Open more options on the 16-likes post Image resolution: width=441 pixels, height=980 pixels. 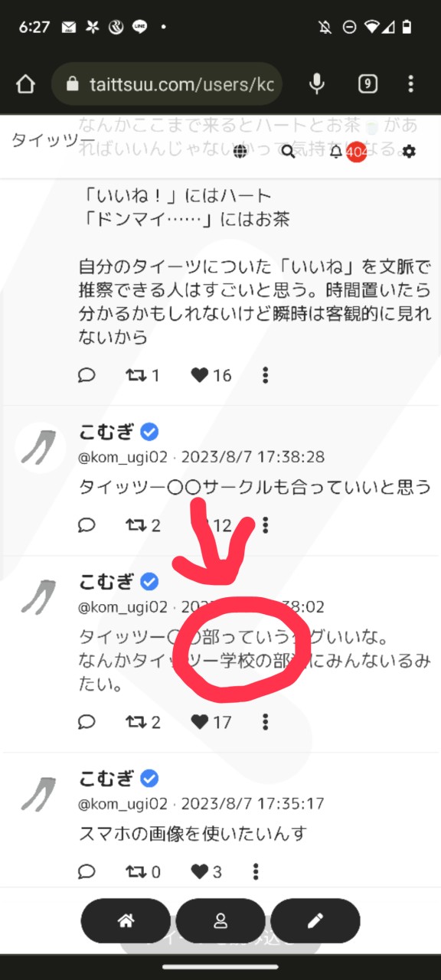coord(265,375)
